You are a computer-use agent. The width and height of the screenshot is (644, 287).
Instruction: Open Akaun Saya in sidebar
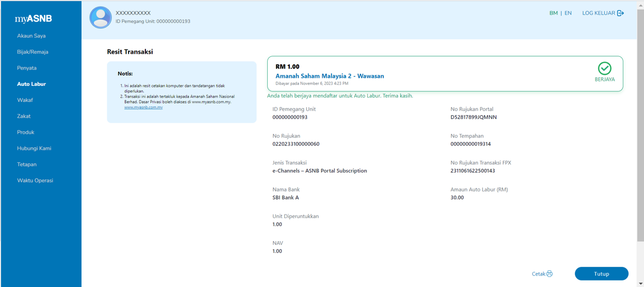[x=31, y=36]
